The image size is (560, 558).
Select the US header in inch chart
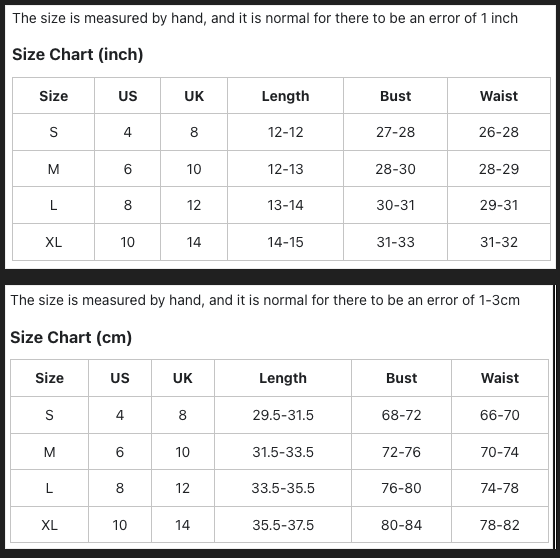point(128,96)
